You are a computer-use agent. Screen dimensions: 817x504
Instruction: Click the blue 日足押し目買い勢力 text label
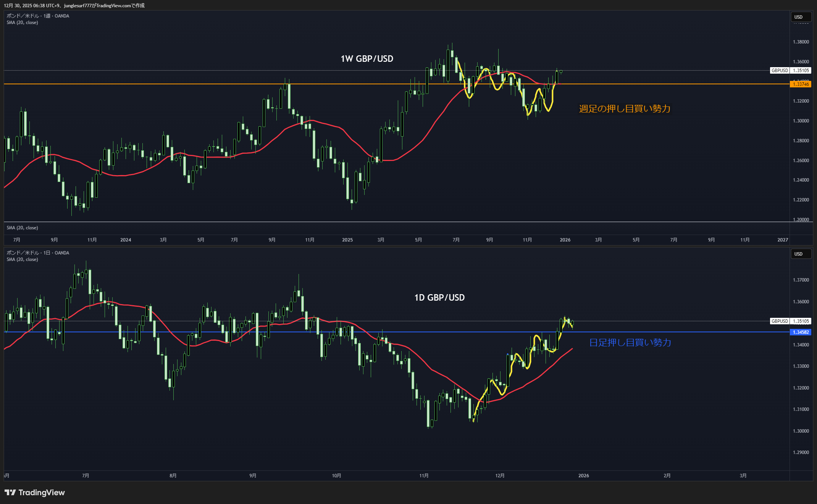630,343
